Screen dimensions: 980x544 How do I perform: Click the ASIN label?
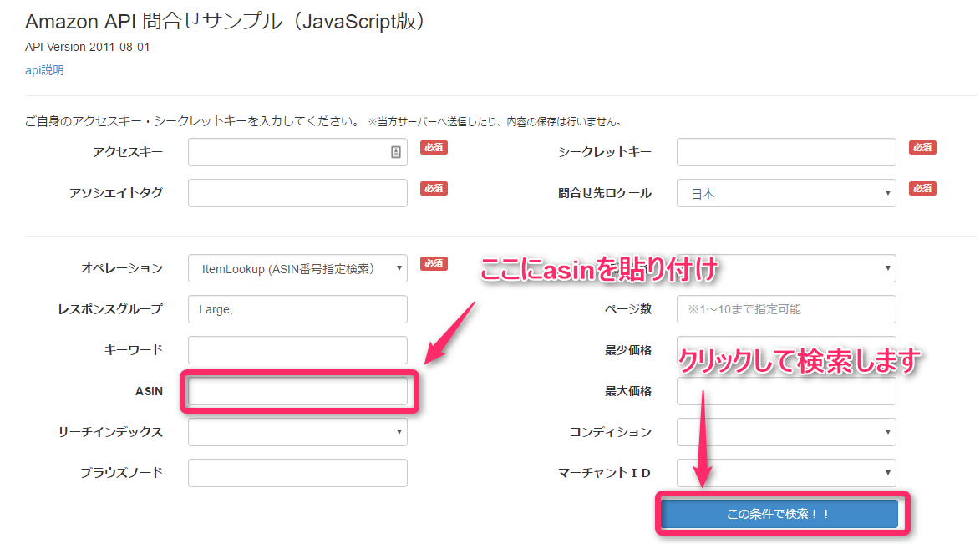pos(149,391)
